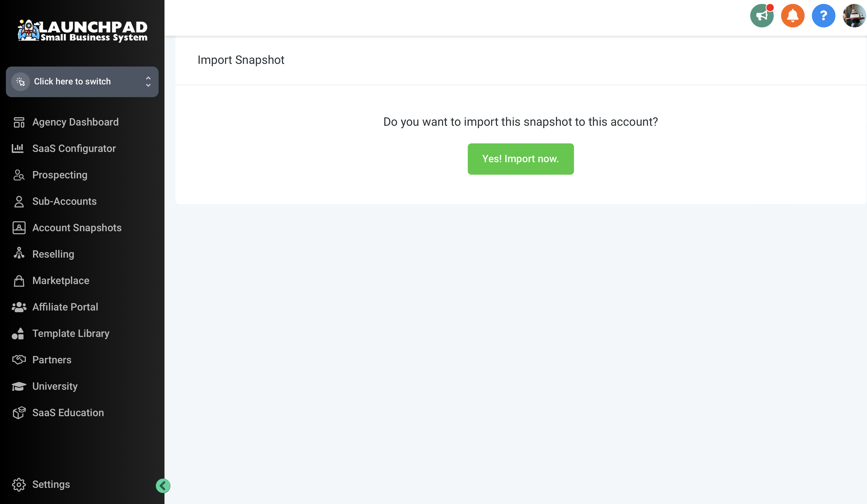This screenshot has height=504, width=867.
Task: Open the account switcher dropdown
Action: 72,81
